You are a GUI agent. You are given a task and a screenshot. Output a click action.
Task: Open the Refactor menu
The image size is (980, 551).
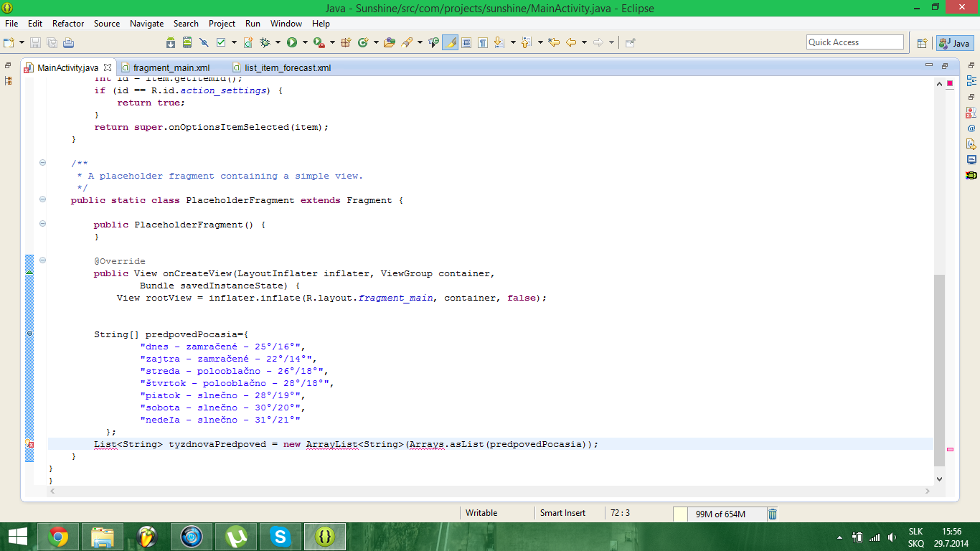click(x=68, y=24)
